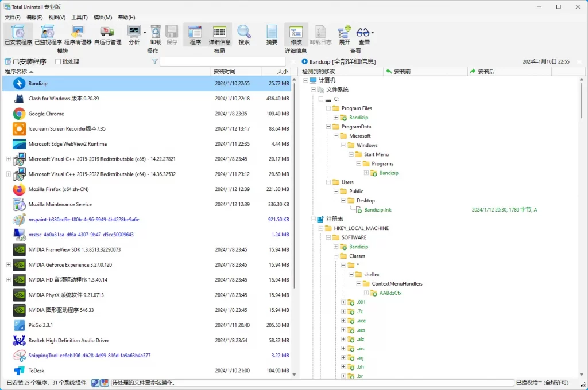Image resolution: width=588 pixels, height=390 pixels.
Task: Select the ContextMenuHandlers registry key
Action: [397, 283]
